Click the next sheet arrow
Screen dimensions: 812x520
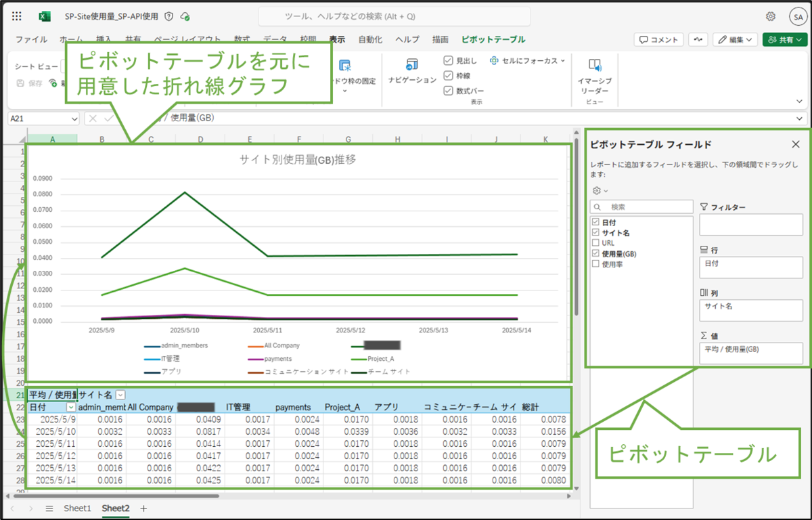(x=30, y=508)
